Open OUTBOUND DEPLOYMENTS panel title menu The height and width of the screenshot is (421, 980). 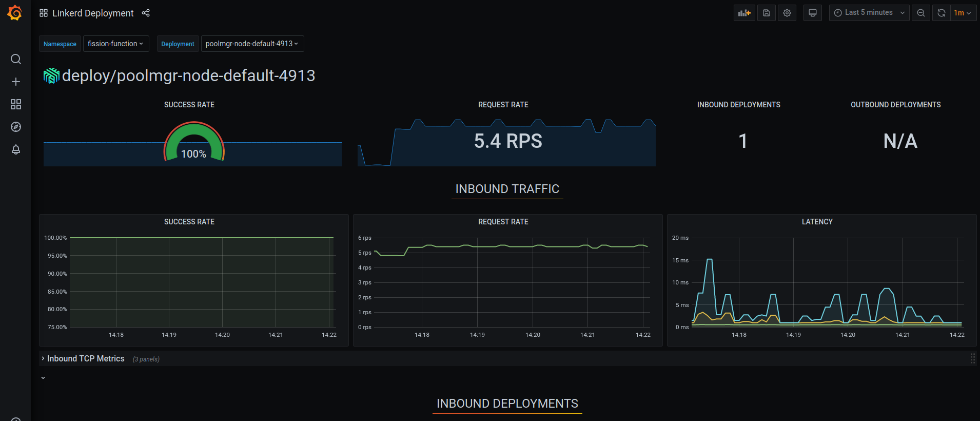coord(896,105)
